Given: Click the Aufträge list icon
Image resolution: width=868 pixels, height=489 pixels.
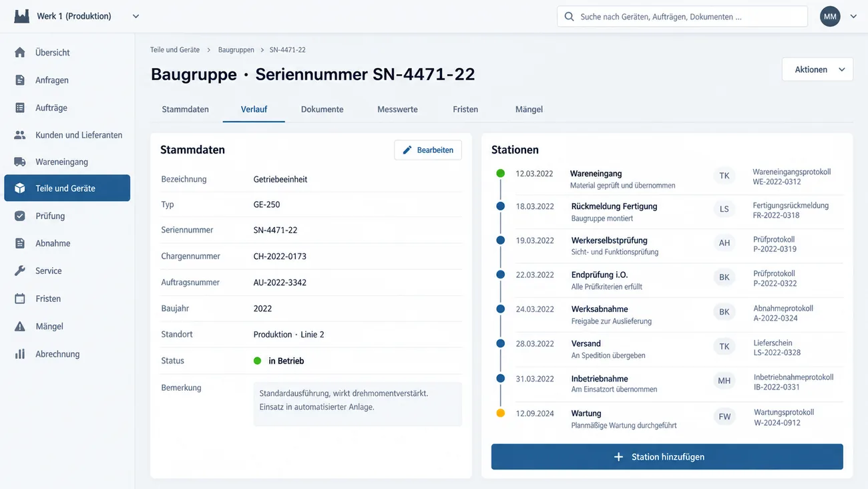Looking at the screenshot, I should coord(20,108).
